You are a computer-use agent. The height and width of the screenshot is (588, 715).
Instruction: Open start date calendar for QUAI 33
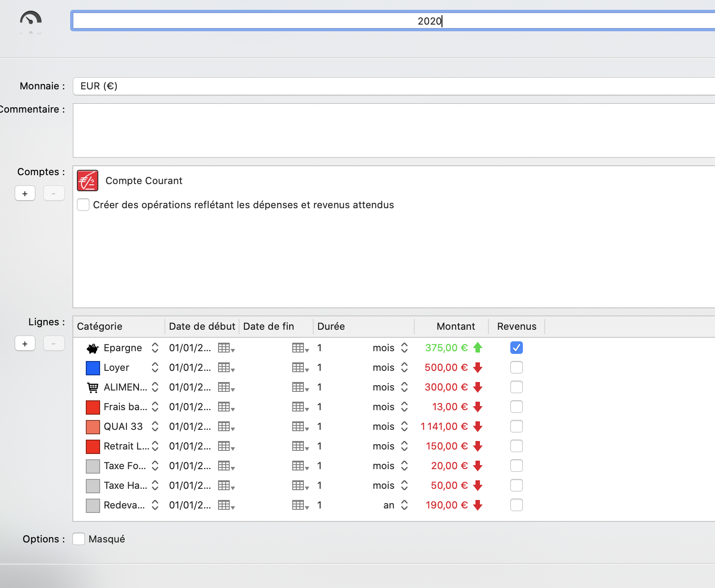pos(226,427)
